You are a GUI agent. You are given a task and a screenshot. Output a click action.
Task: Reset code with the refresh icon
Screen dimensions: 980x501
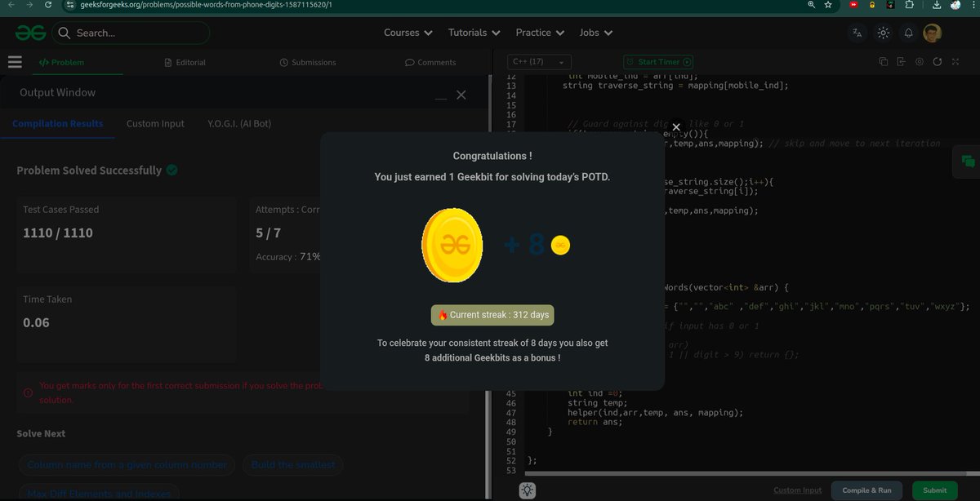(937, 62)
